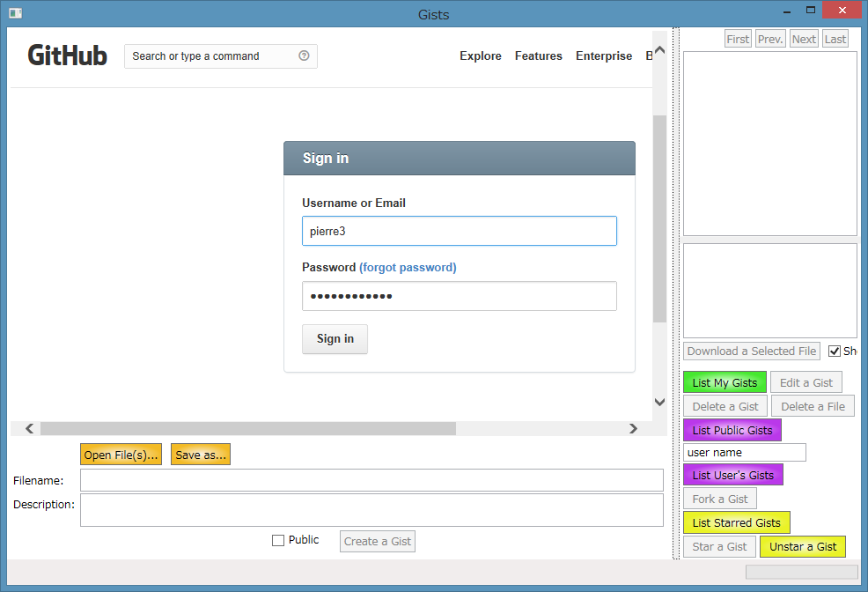Click the vertical scrollbar thumb of web view
The image size is (868, 592).
[x=659, y=218]
